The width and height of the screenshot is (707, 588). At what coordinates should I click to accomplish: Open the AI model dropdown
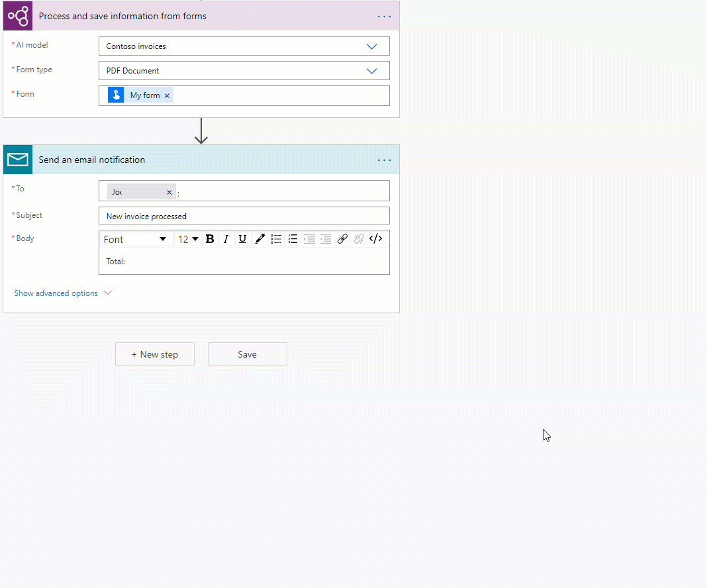[371, 46]
